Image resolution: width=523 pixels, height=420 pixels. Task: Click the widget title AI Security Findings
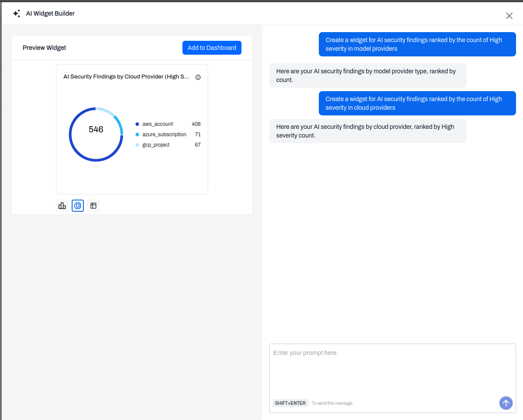coord(126,77)
